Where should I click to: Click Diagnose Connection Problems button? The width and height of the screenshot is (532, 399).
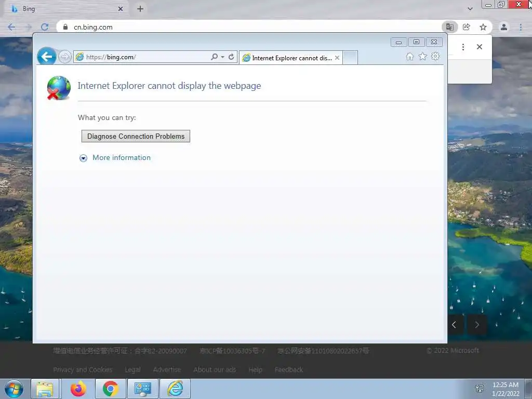point(136,136)
